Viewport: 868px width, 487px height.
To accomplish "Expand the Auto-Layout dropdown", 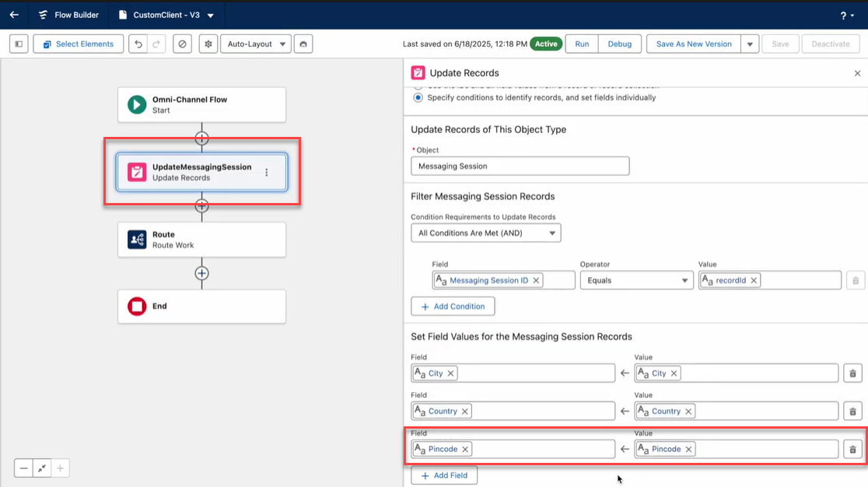I will click(256, 44).
